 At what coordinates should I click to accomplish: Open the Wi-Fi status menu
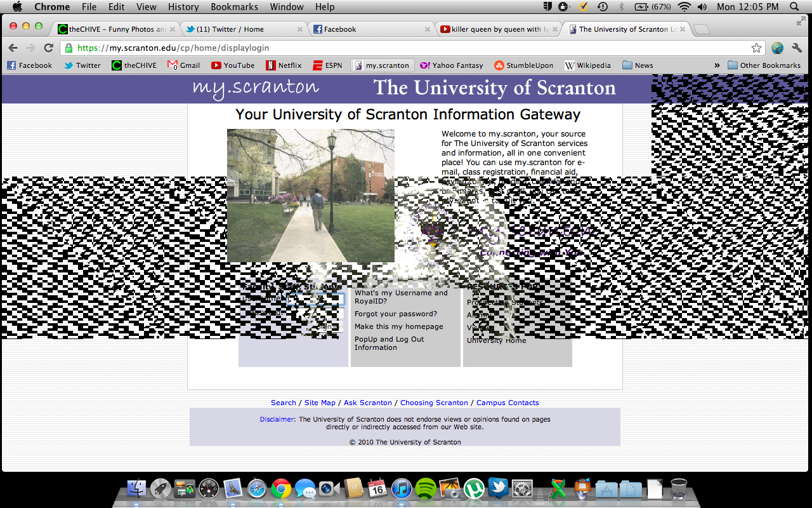pos(684,7)
